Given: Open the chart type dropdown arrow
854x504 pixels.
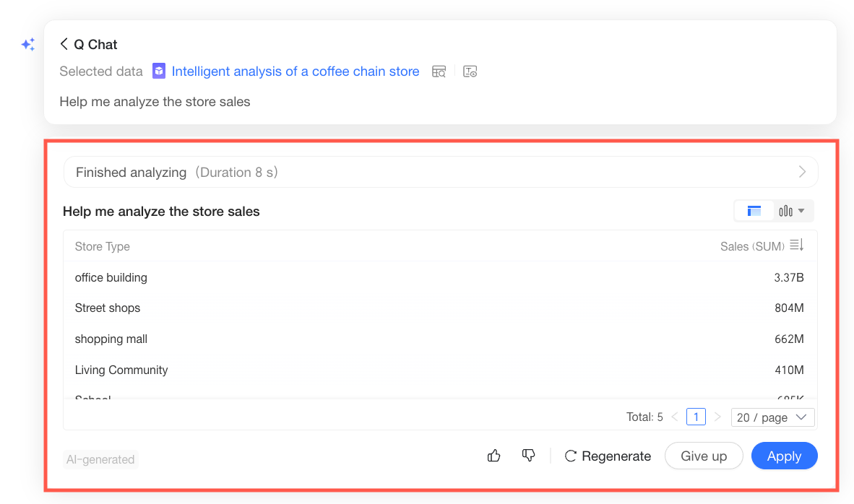Looking at the screenshot, I should pos(801,211).
